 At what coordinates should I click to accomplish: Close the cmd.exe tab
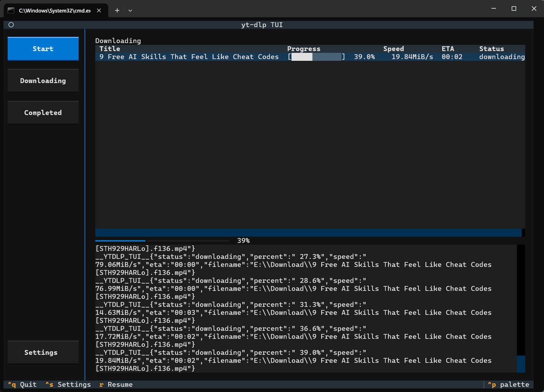(x=99, y=10)
